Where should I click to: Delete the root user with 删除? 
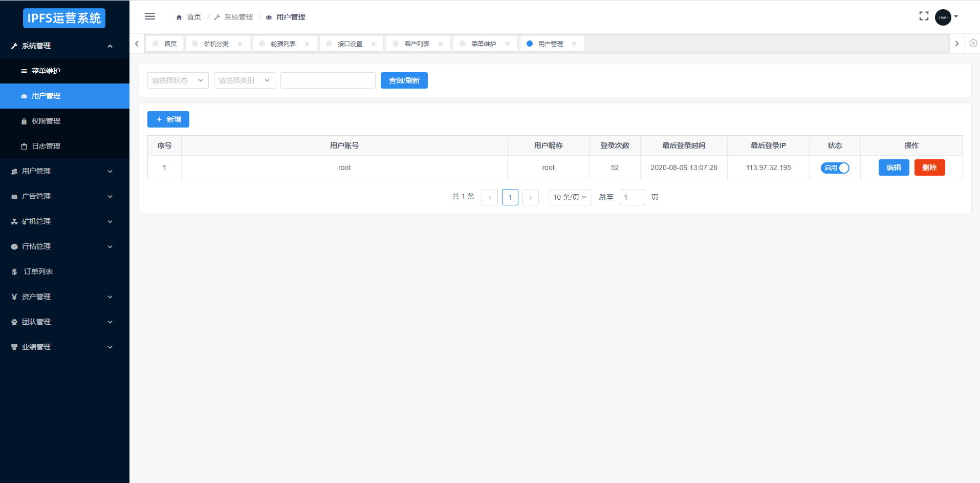(x=929, y=168)
